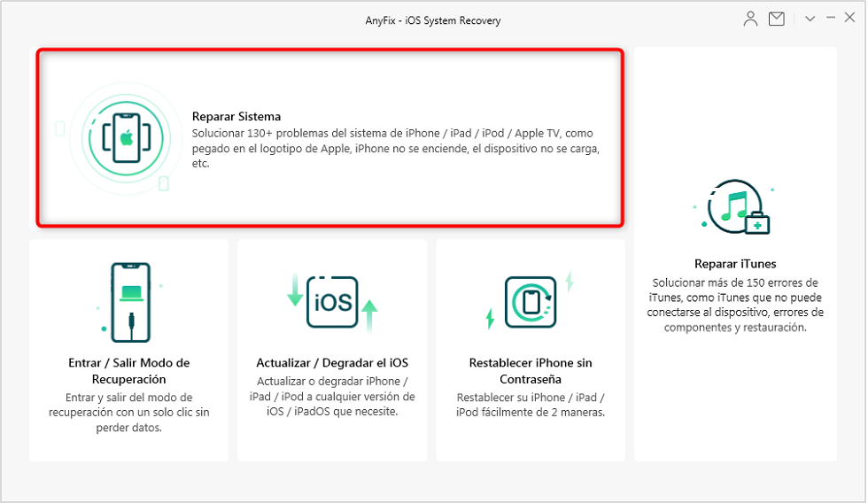Open Entrar / Salir Modo de Recuperación
This screenshot has height=503, width=868.
tap(129, 371)
